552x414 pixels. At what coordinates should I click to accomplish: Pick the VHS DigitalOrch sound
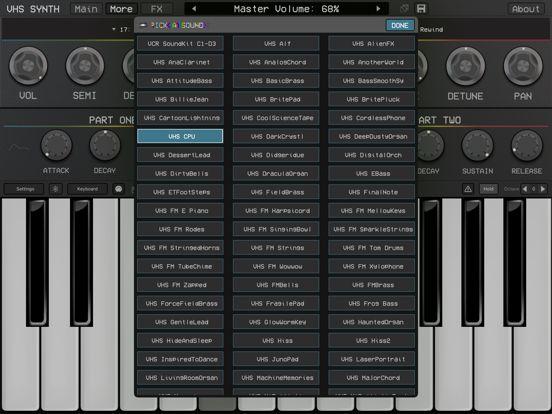(x=372, y=155)
